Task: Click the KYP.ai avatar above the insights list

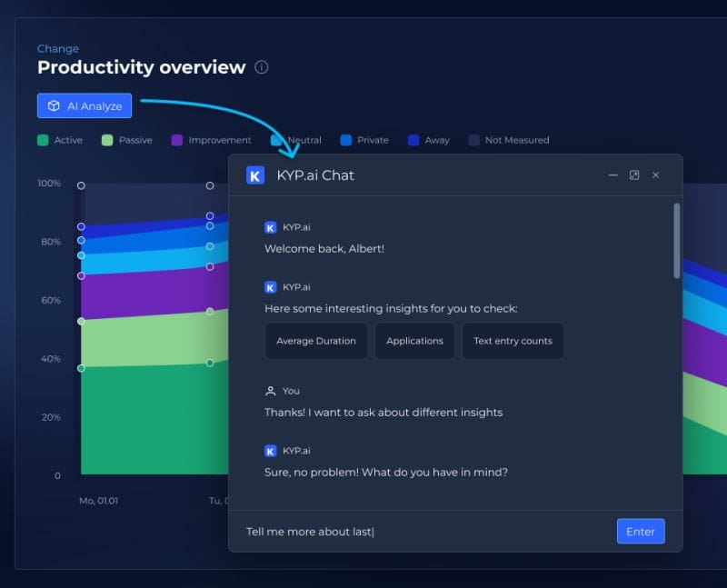Action: coord(270,286)
